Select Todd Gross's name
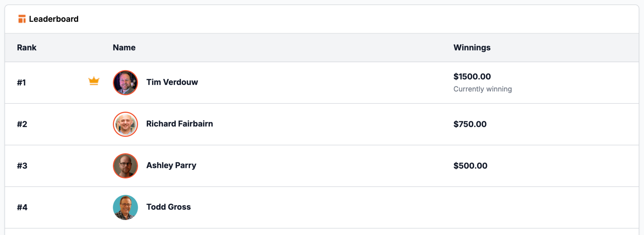This screenshot has width=644, height=235. coord(168,207)
